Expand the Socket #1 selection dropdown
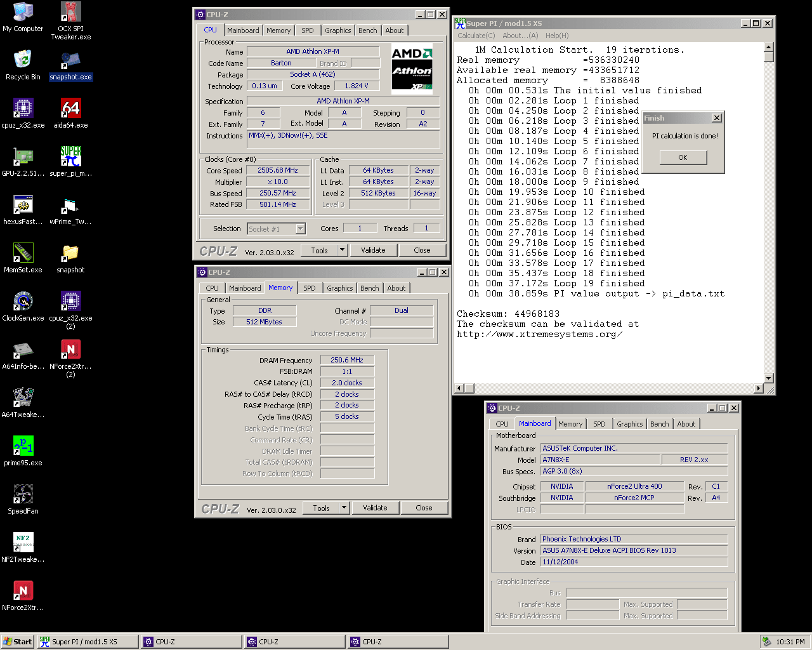812x650 pixels. (301, 229)
